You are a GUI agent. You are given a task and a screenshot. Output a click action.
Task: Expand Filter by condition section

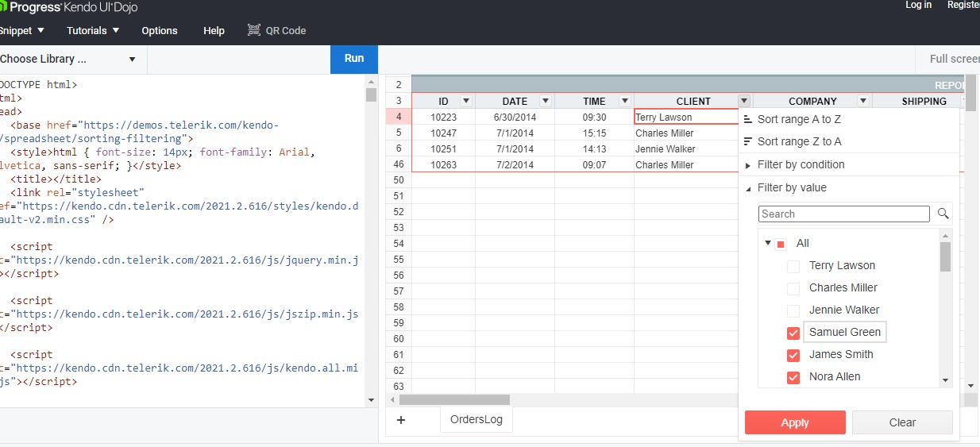748,165
